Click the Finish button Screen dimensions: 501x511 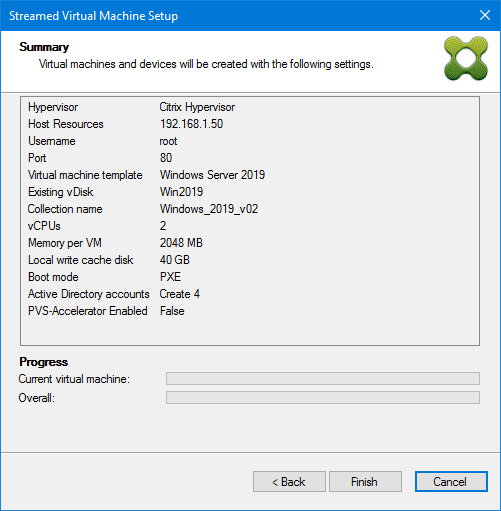[x=365, y=481]
